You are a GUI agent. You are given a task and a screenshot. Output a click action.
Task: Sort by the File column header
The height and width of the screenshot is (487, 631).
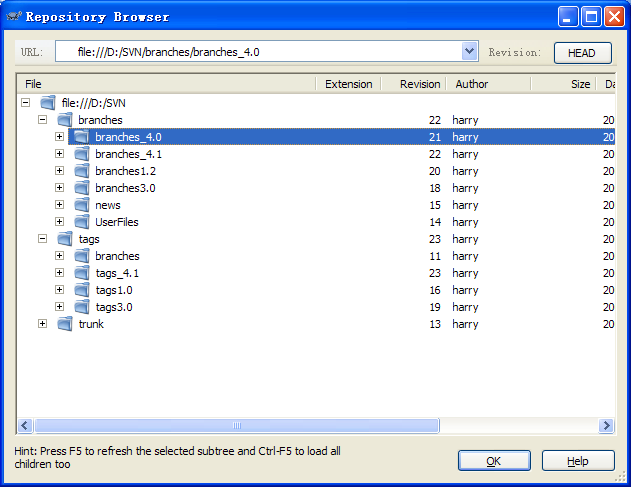166,84
